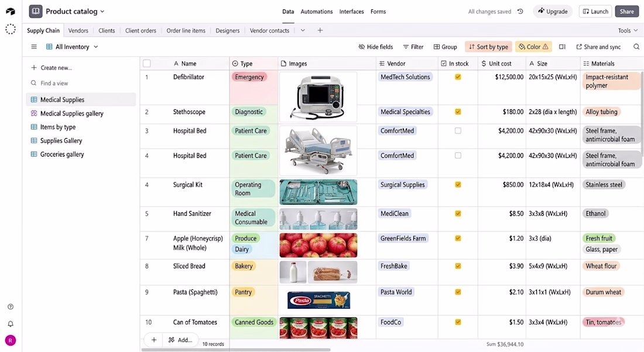The height and width of the screenshot is (352, 644).
Task: Open the Vendor contacts table tab
Action: point(269,30)
